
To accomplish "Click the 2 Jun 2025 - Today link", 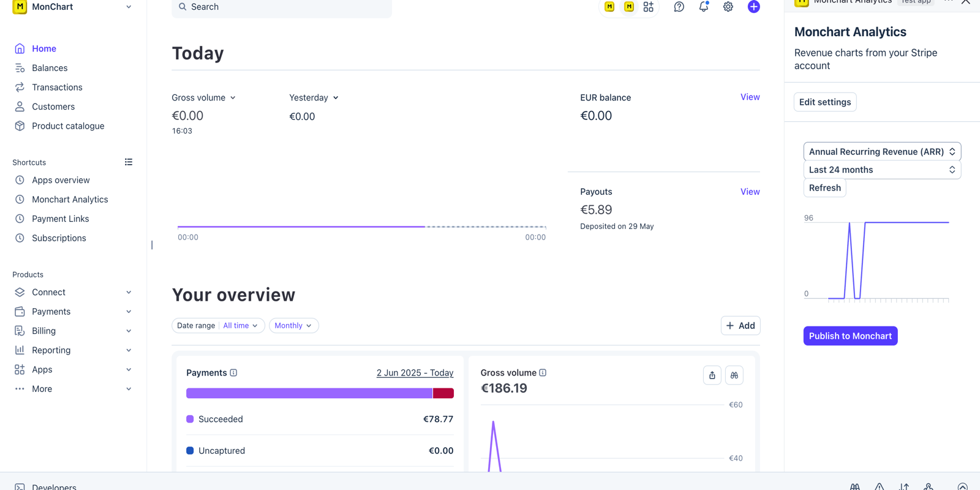I will coord(415,373).
